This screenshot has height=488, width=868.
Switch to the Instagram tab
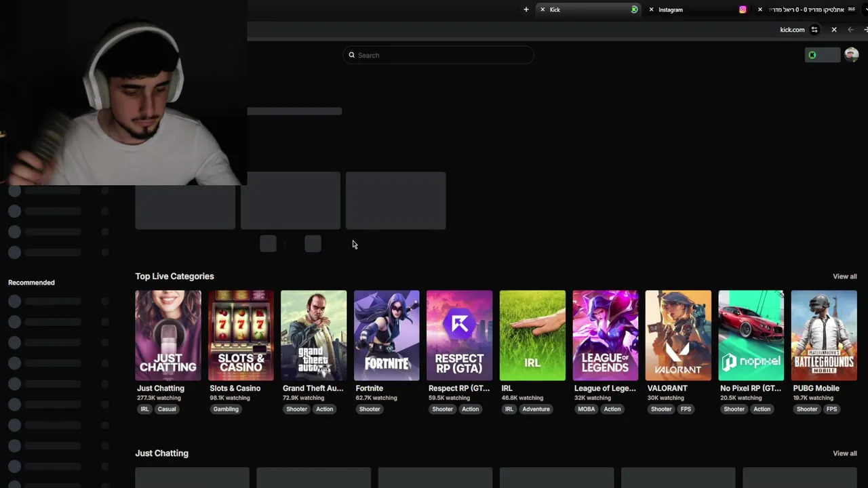[698, 9]
